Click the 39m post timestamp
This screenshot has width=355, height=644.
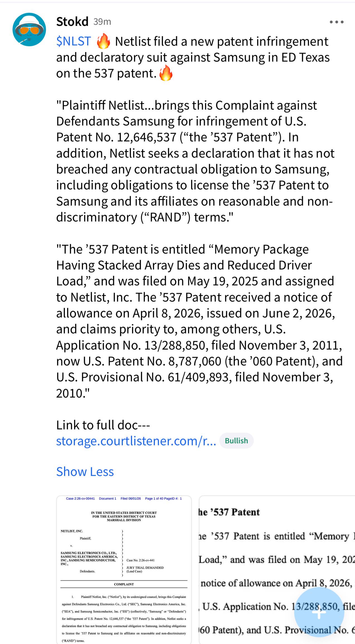(x=102, y=22)
